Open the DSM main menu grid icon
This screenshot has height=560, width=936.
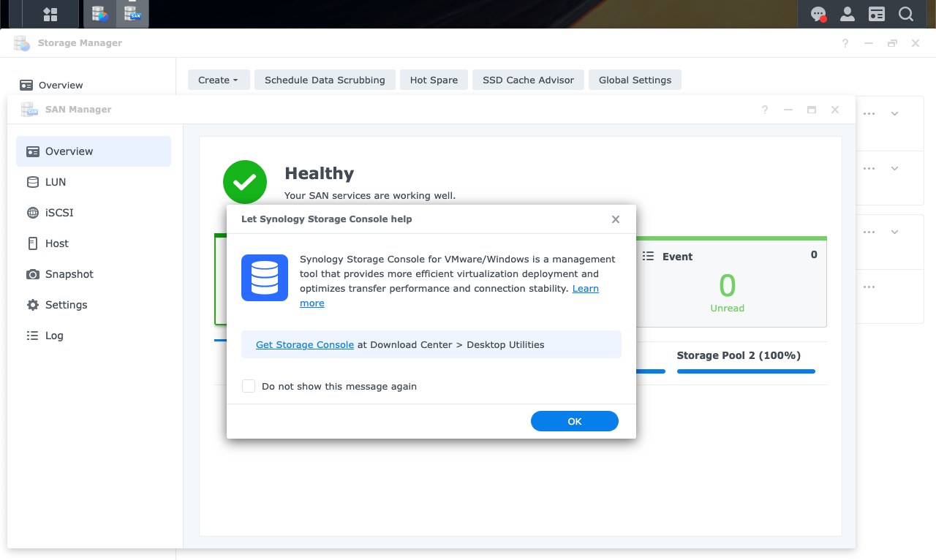[x=50, y=14]
